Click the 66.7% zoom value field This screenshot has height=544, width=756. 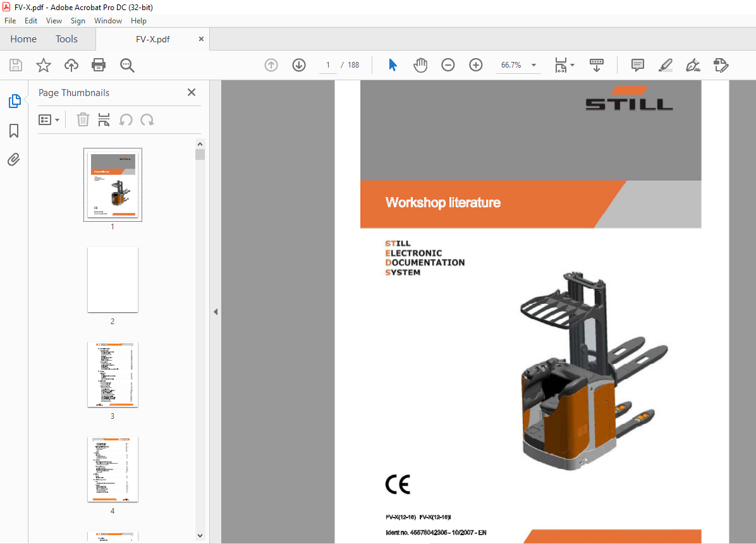[512, 65]
